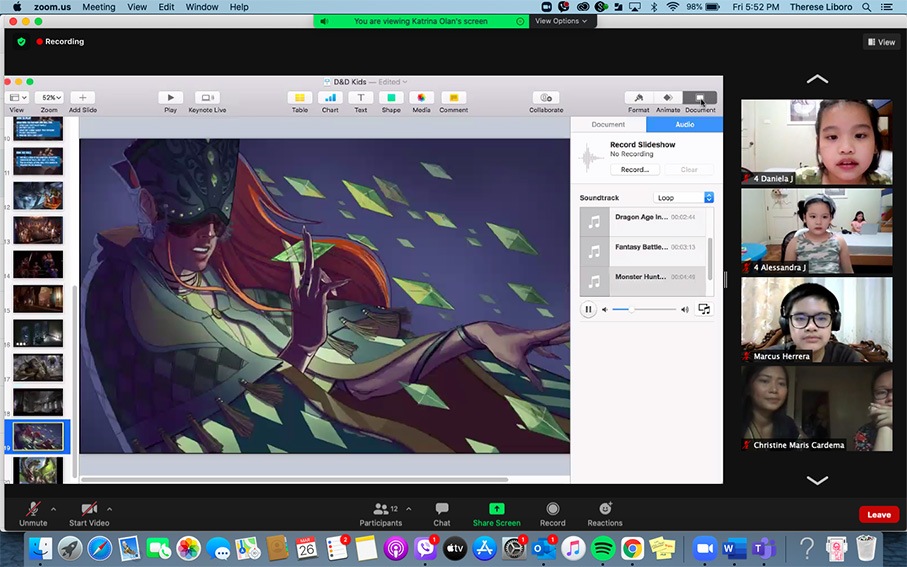Click the Leave meeting button
This screenshot has width=907, height=567.
[x=879, y=514]
